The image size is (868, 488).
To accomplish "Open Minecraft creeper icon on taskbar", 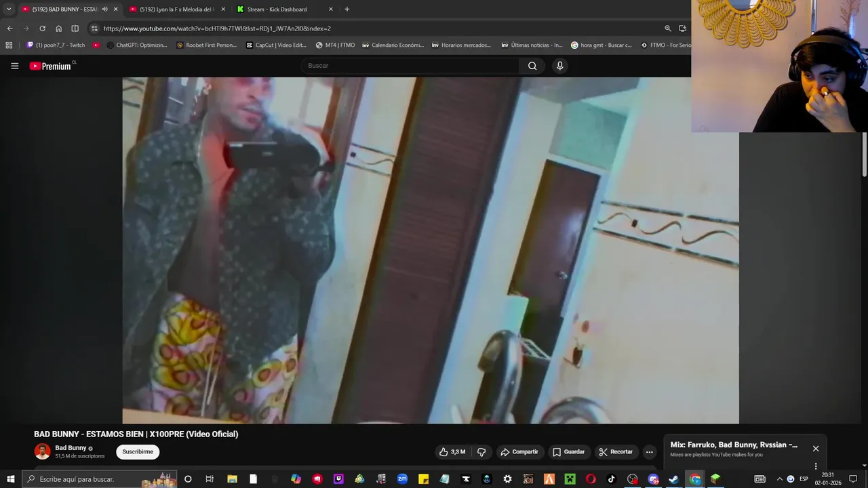I will 570,479.
